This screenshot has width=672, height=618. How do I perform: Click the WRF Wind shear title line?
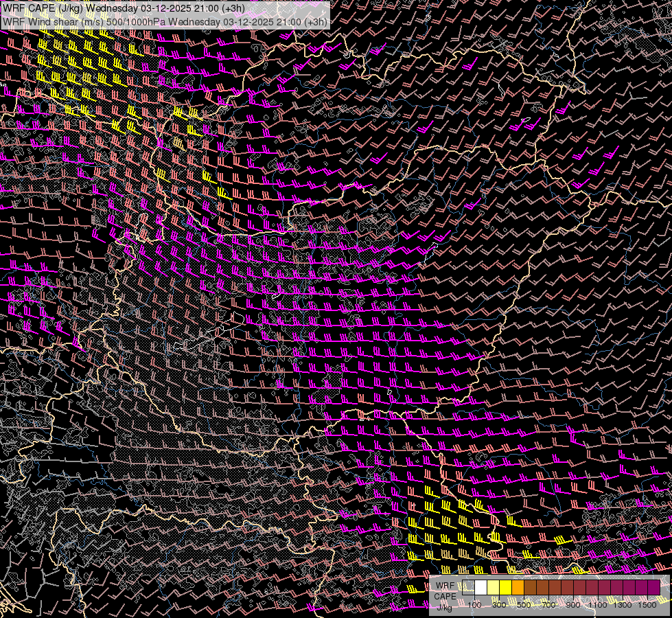(165, 21)
